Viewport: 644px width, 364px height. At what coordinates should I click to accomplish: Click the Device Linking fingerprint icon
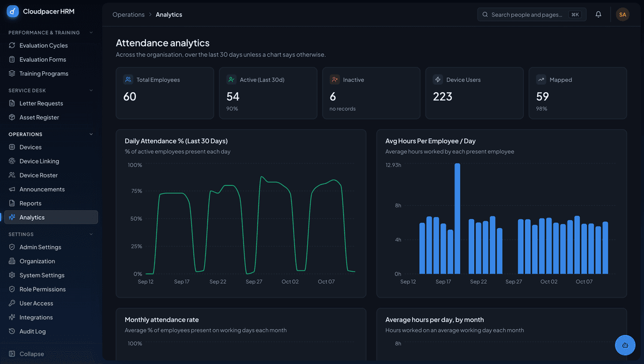point(12,161)
